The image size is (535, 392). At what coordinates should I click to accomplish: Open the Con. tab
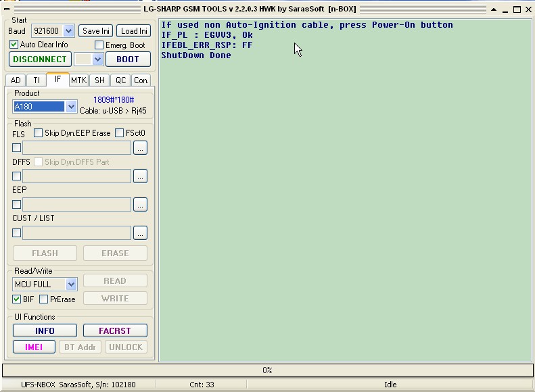pyautogui.click(x=141, y=80)
